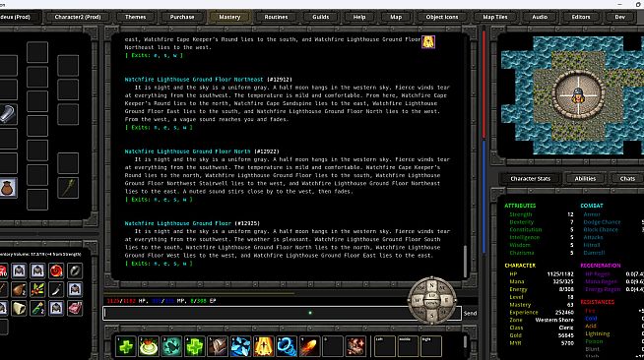Go down using the compass Down button
The width and height of the screenshot is (644, 360).
pyautogui.click(x=431, y=304)
